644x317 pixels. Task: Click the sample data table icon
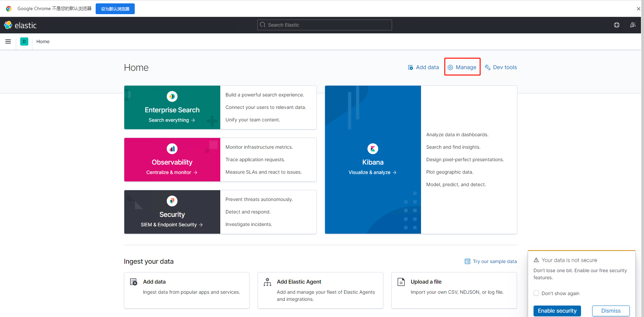468,261
